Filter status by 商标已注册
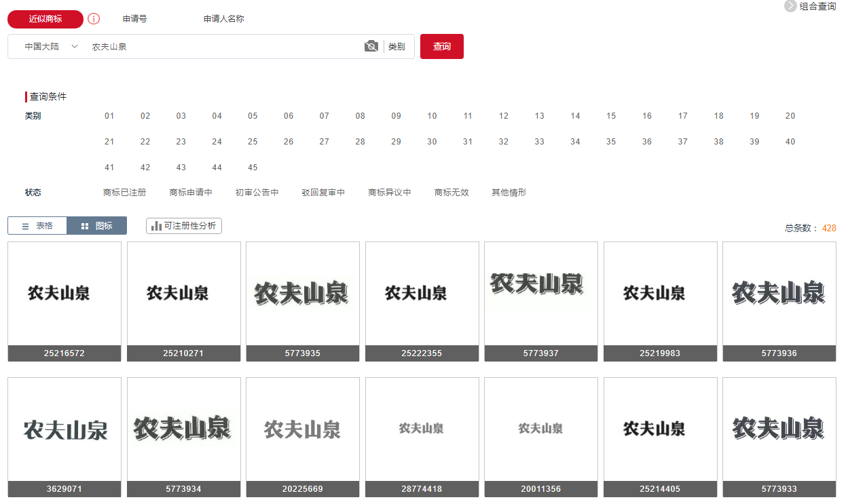 click(124, 193)
